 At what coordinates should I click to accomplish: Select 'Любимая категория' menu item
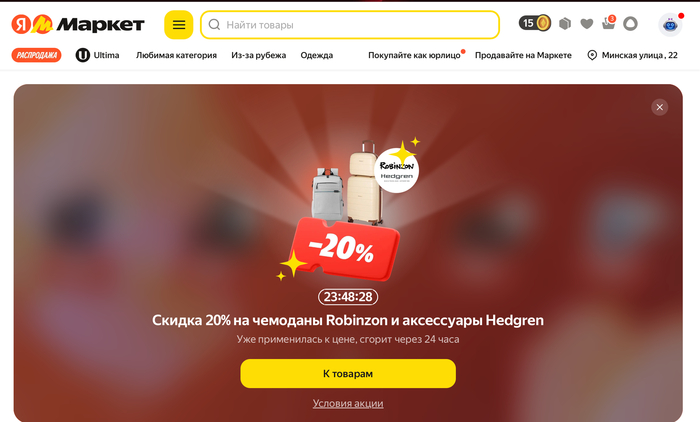click(176, 55)
